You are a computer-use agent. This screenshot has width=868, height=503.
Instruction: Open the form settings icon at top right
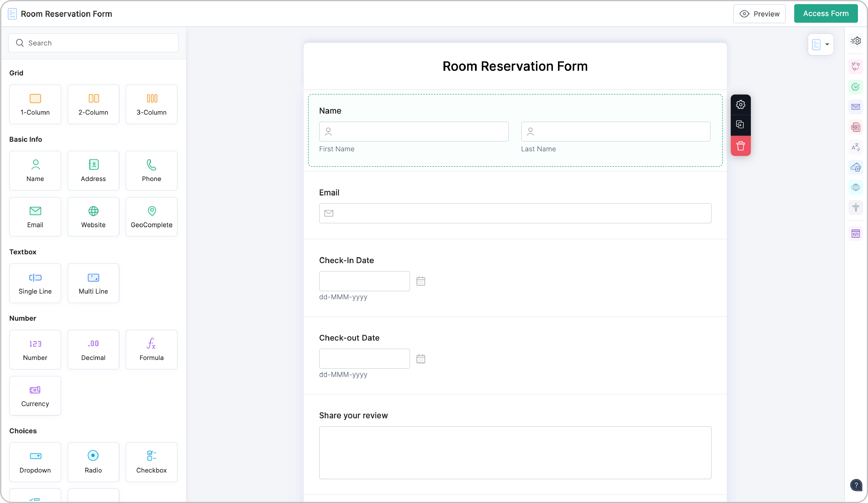855,41
